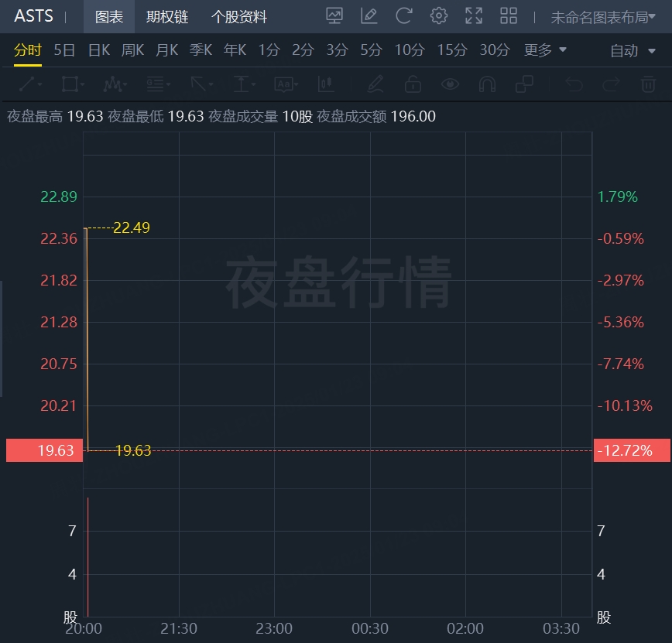Click the duplicate drawing copy icon
The height and width of the screenshot is (643, 672).
pos(524,84)
